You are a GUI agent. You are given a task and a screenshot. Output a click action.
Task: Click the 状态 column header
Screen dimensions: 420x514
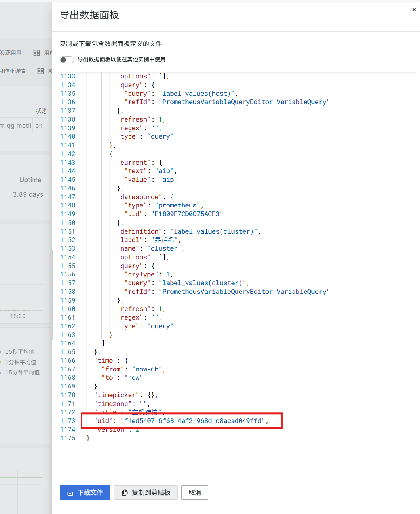(x=41, y=111)
